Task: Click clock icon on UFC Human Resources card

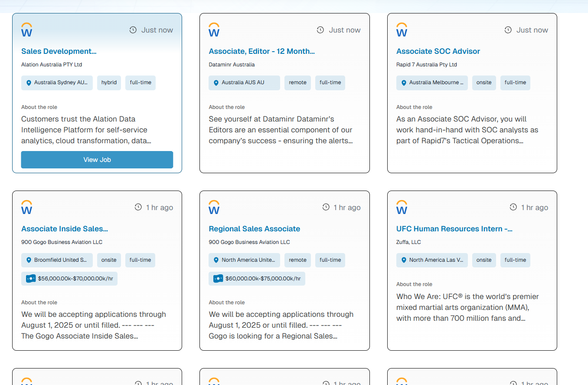Action: [x=513, y=207]
